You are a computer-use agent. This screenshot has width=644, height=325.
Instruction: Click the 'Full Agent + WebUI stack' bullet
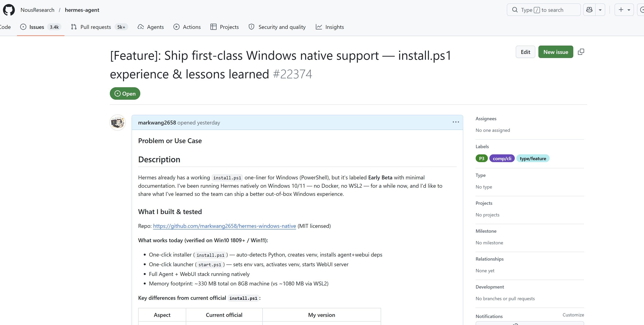coord(199,274)
